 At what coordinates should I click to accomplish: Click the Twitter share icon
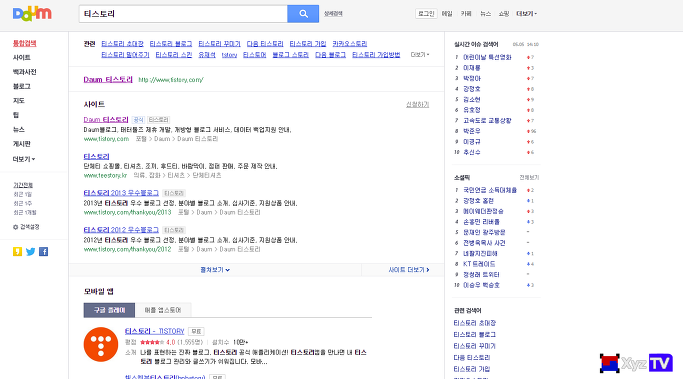[30, 251]
